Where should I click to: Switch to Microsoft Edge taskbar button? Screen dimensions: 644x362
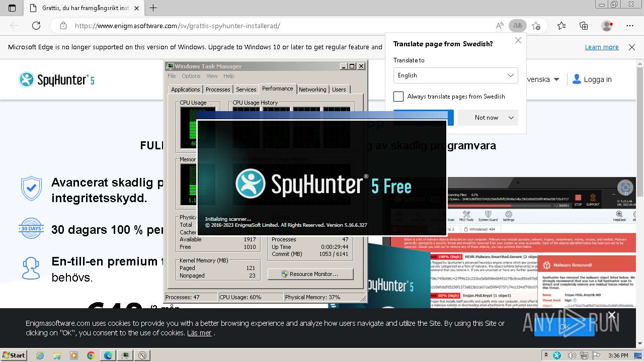108,355
